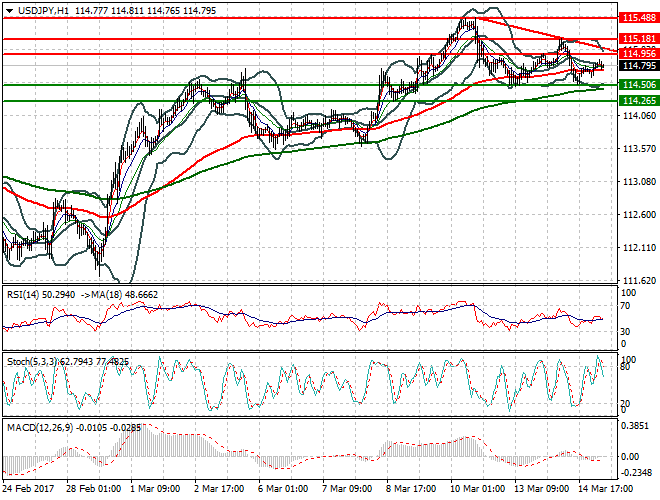Select the MACD(12,26,9) indicator label
This screenshot has width=660, height=500.
(40, 428)
